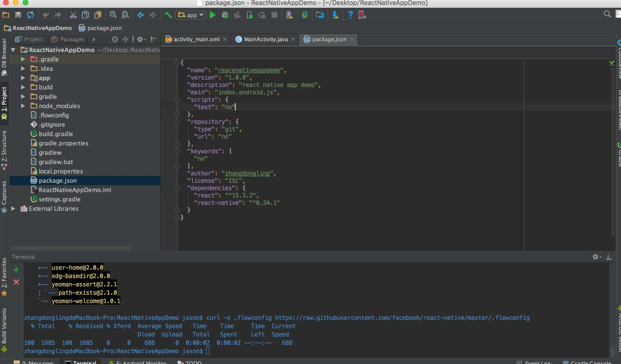Expand the app module folder
This screenshot has width=621, height=364.
click(x=23, y=78)
